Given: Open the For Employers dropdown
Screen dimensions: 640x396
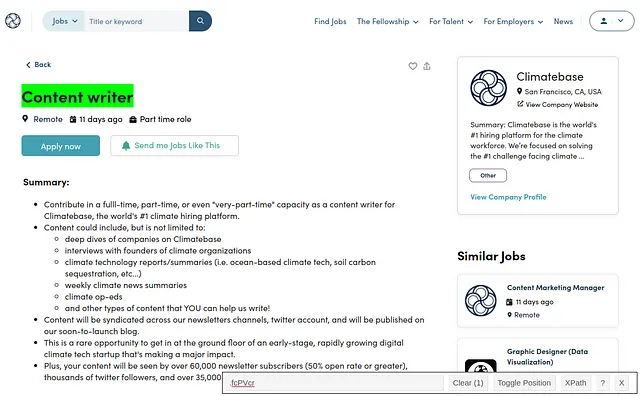Looking at the screenshot, I should (x=513, y=22).
